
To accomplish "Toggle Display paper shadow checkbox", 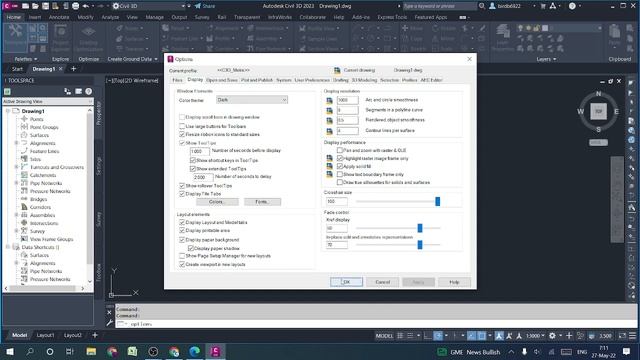I will (x=191, y=248).
